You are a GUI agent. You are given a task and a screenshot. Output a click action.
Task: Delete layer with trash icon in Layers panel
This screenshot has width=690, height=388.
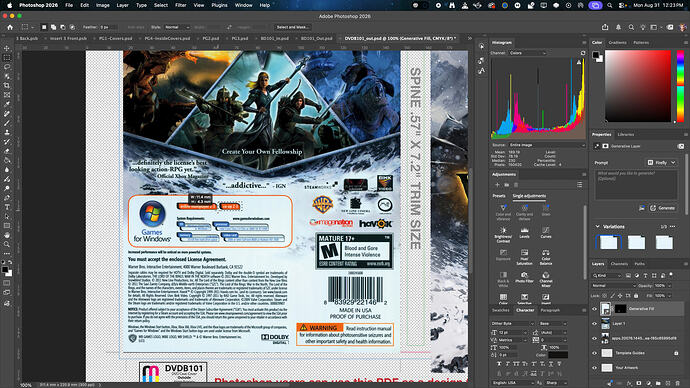pos(678,384)
